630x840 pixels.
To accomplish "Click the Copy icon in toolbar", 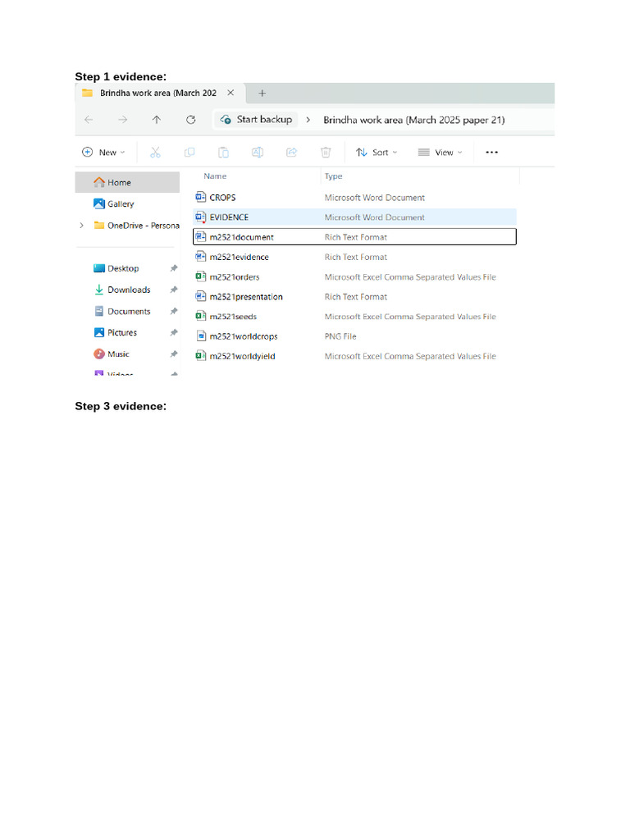I will tap(189, 152).
